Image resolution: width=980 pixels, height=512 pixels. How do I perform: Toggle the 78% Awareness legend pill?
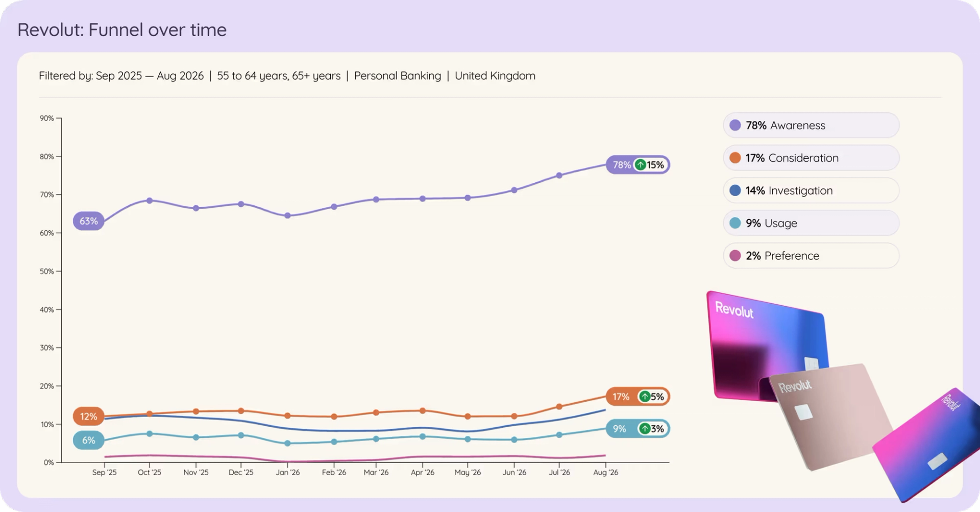811,125
